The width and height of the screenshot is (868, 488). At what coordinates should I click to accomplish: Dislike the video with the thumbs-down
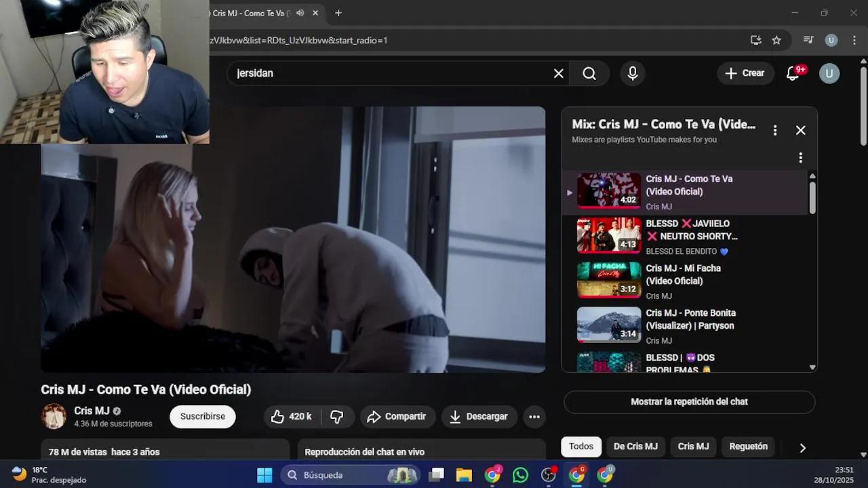[x=337, y=417]
